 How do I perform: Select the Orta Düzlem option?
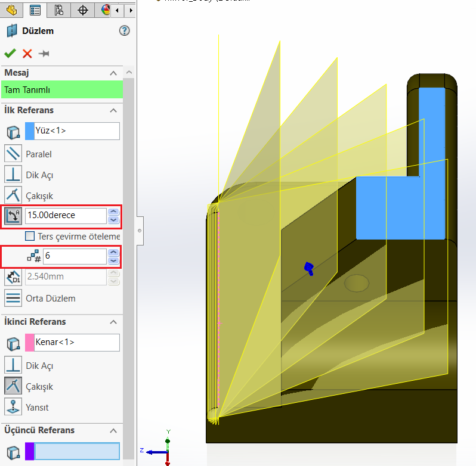pos(13,298)
